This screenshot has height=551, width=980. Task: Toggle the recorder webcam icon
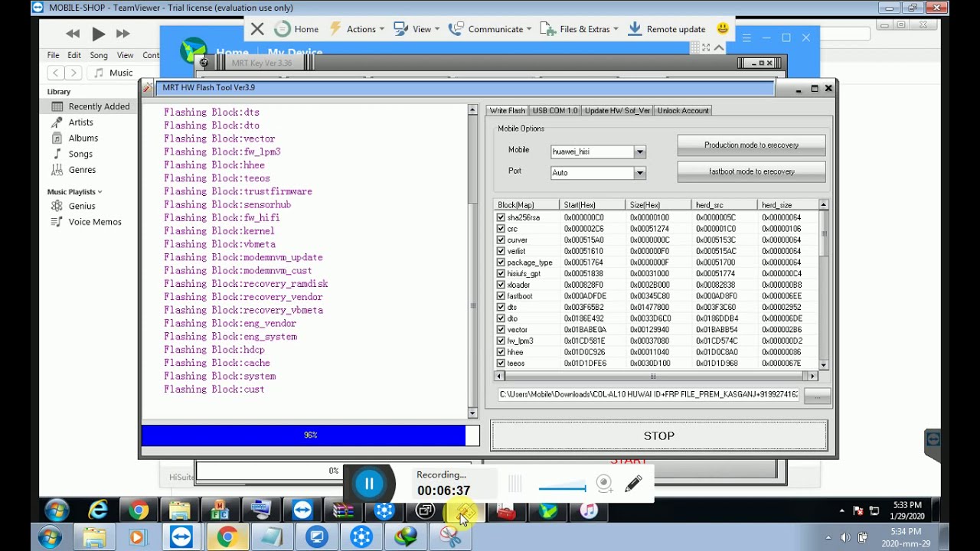click(x=604, y=483)
